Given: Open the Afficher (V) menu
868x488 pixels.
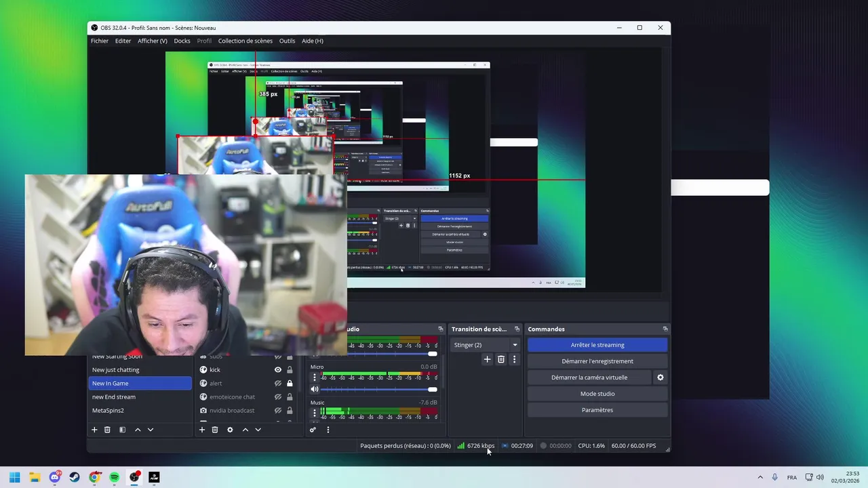Looking at the screenshot, I should pyautogui.click(x=153, y=41).
